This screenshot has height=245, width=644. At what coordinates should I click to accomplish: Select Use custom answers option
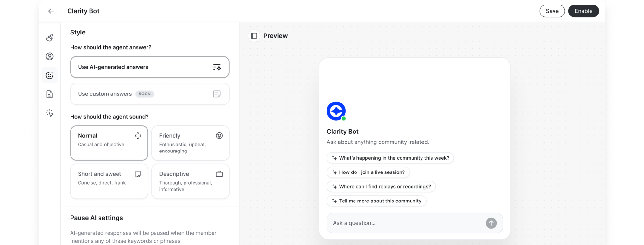pos(149,94)
